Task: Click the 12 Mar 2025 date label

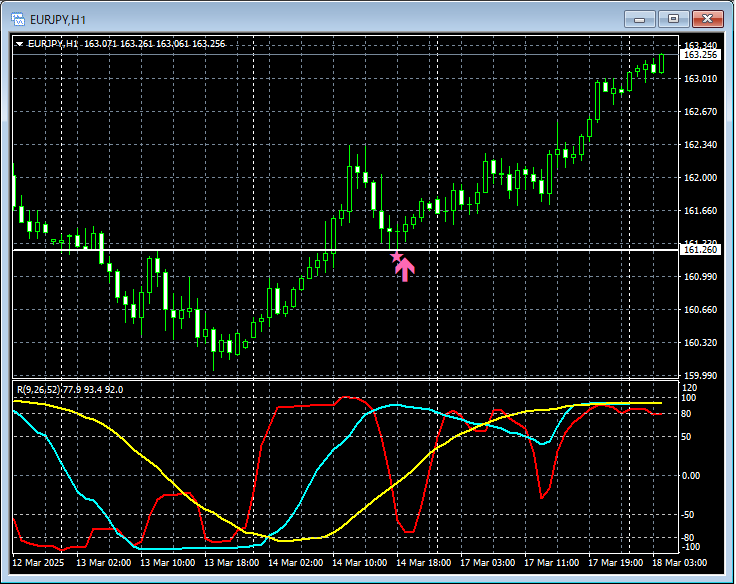Action: tap(38, 562)
